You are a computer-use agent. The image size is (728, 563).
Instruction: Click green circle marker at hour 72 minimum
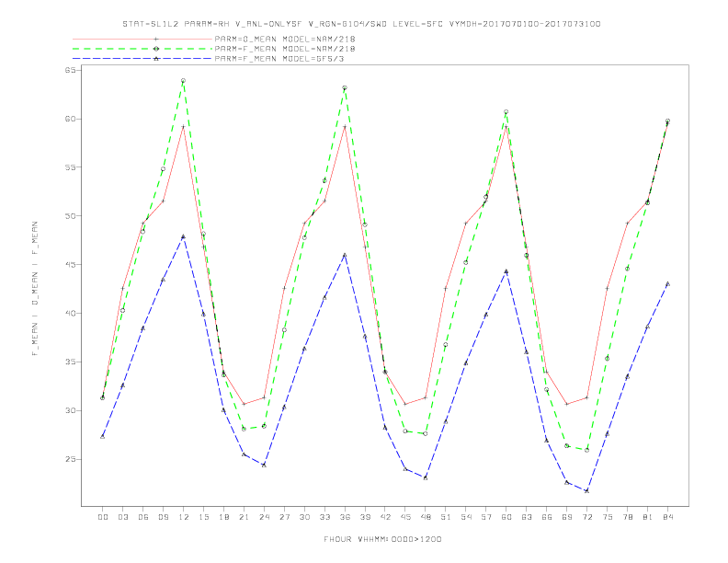point(586,450)
